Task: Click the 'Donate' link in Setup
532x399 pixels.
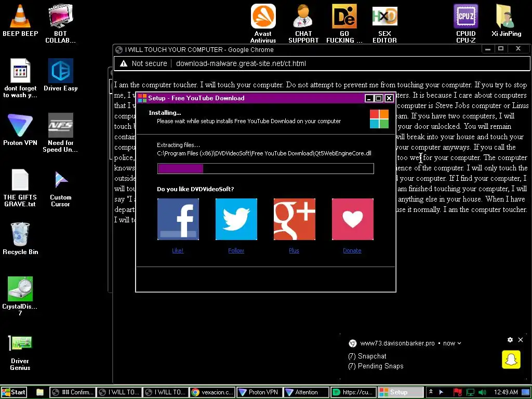Action: click(352, 250)
